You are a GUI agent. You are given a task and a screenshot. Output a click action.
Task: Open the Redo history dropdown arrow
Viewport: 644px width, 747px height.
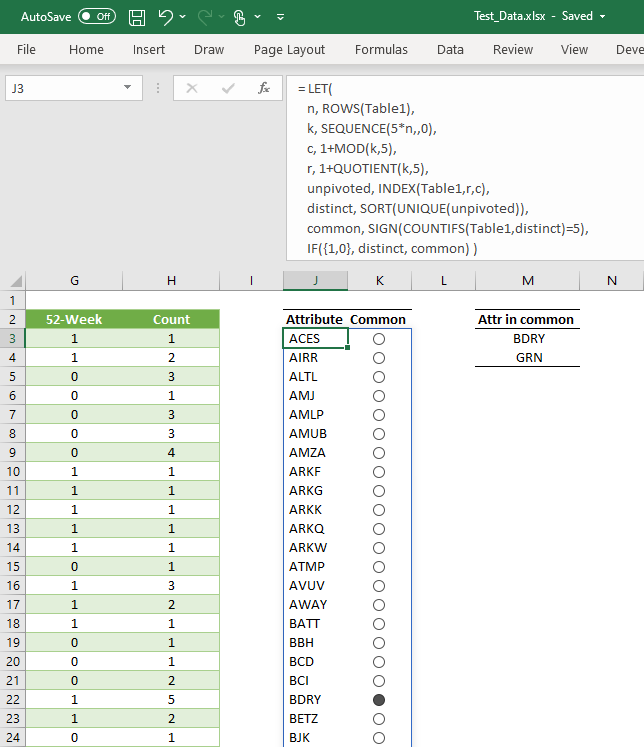pos(221,17)
